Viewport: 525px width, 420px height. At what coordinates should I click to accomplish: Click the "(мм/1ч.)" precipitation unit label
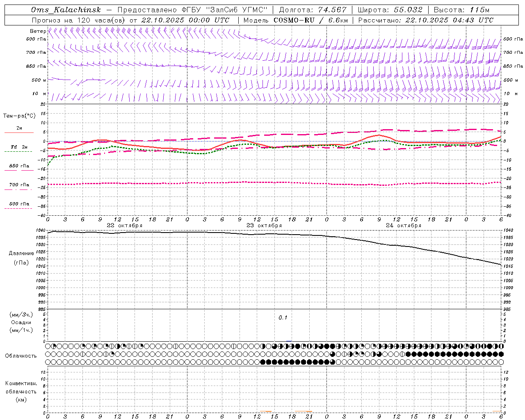21,330
